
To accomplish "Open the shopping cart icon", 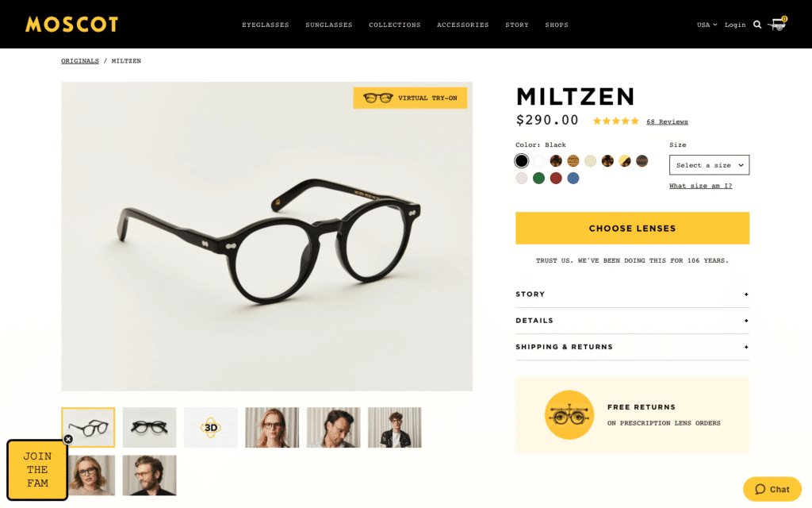I will tap(777, 24).
